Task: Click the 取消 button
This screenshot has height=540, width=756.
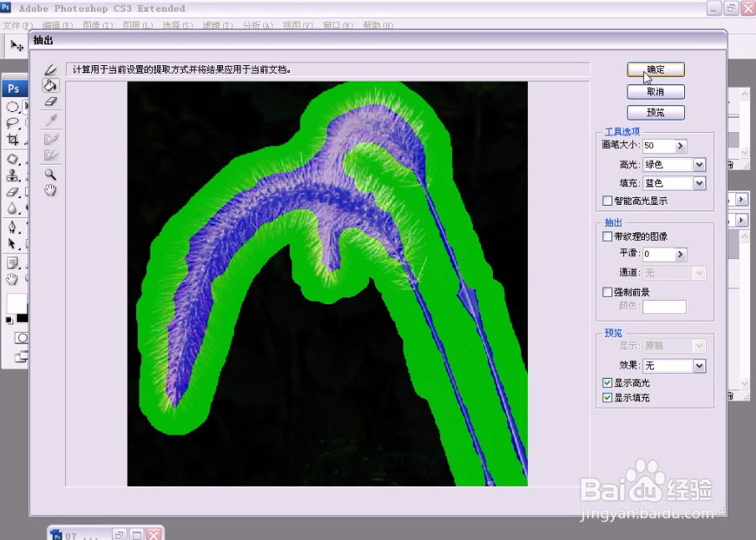Action: pyautogui.click(x=656, y=92)
